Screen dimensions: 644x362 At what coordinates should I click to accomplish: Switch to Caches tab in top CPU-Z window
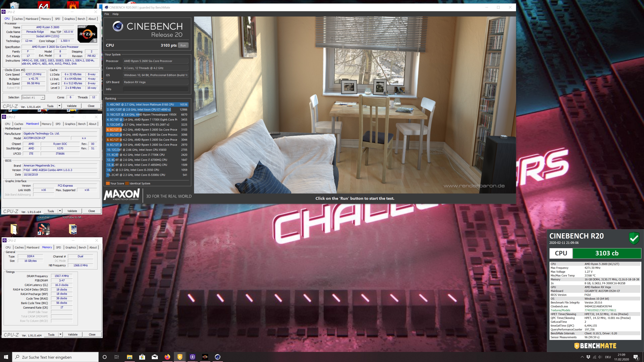pyautogui.click(x=18, y=19)
